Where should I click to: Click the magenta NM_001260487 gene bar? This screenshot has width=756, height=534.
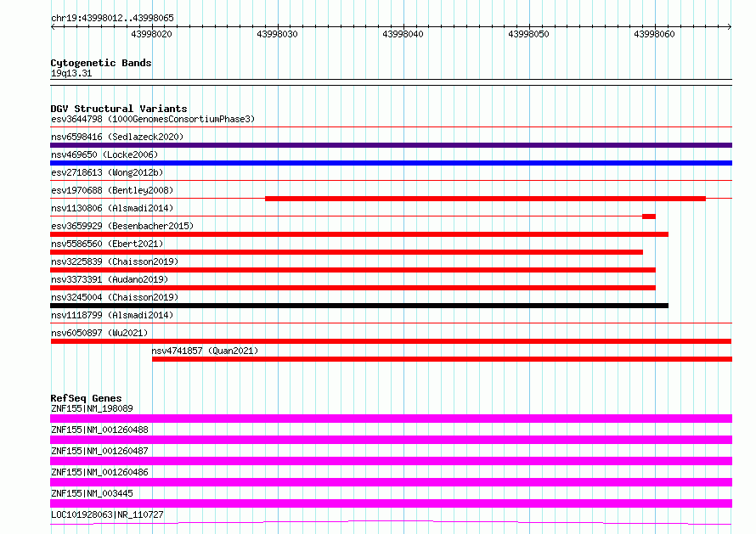point(391,461)
